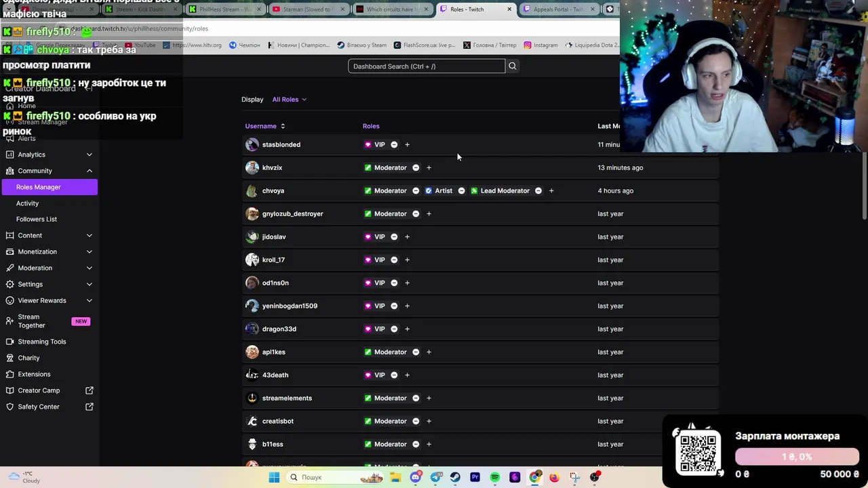Remove VIP role from dragon33d
The width and height of the screenshot is (868, 488).
pyautogui.click(x=394, y=329)
